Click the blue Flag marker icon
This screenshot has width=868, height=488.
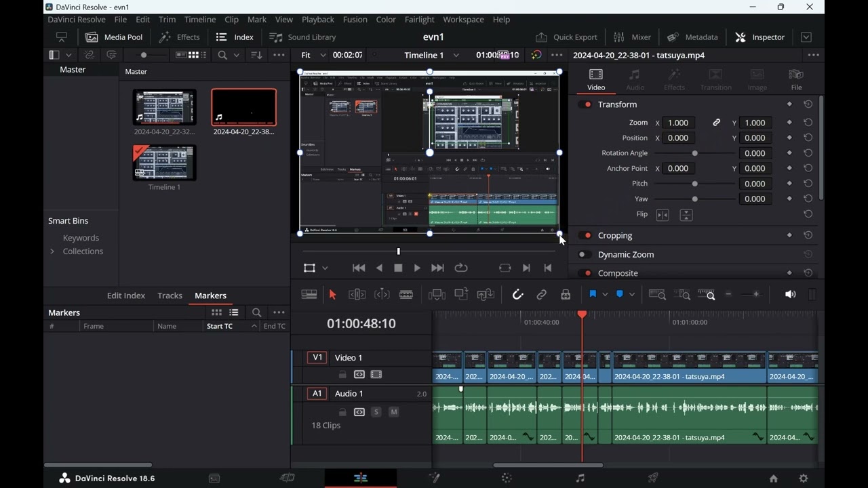[x=593, y=295]
